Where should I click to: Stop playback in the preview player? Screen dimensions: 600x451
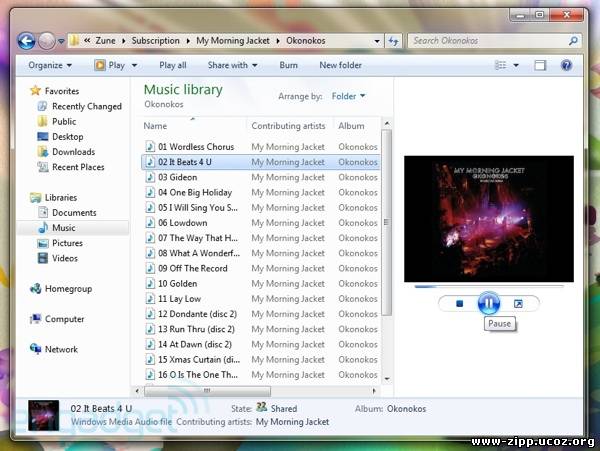(x=459, y=303)
